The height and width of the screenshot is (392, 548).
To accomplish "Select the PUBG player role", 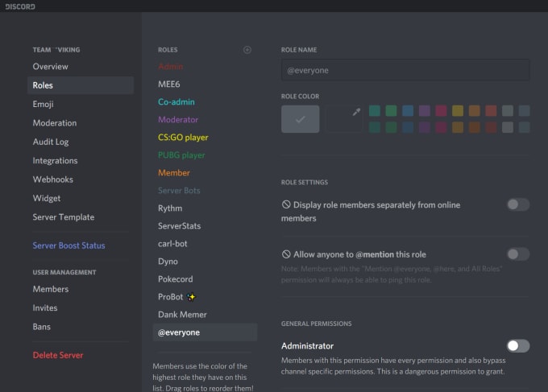I will (x=181, y=155).
